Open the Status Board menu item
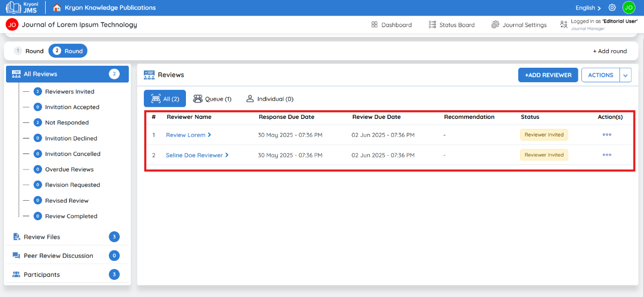The height and width of the screenshot is (297, 644). 452,25
